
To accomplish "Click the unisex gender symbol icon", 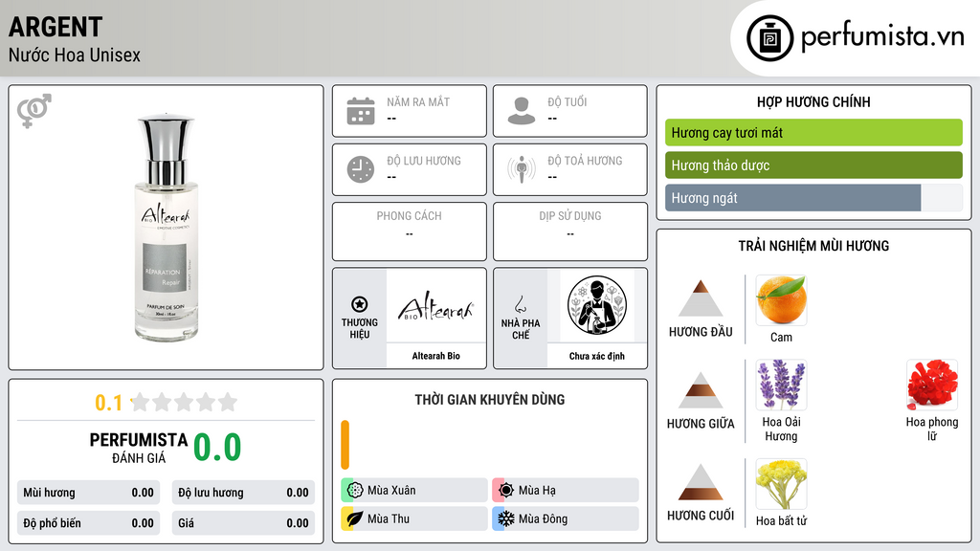I will coord(33,111).
